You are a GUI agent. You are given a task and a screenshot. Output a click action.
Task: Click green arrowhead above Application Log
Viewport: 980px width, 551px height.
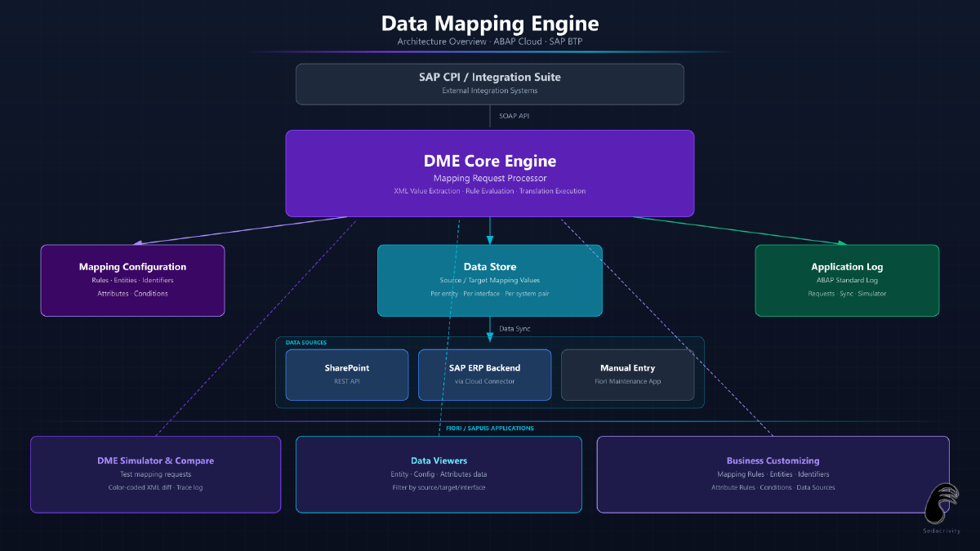tap(840, 242)
